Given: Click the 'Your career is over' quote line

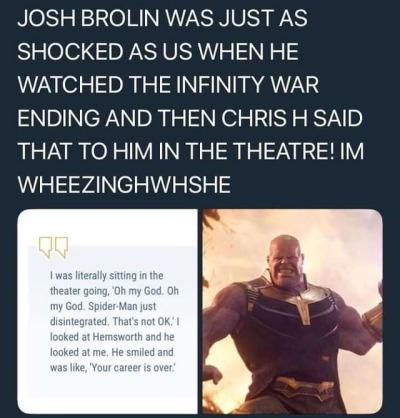Looking at the screenshot, I should [112, 368].
